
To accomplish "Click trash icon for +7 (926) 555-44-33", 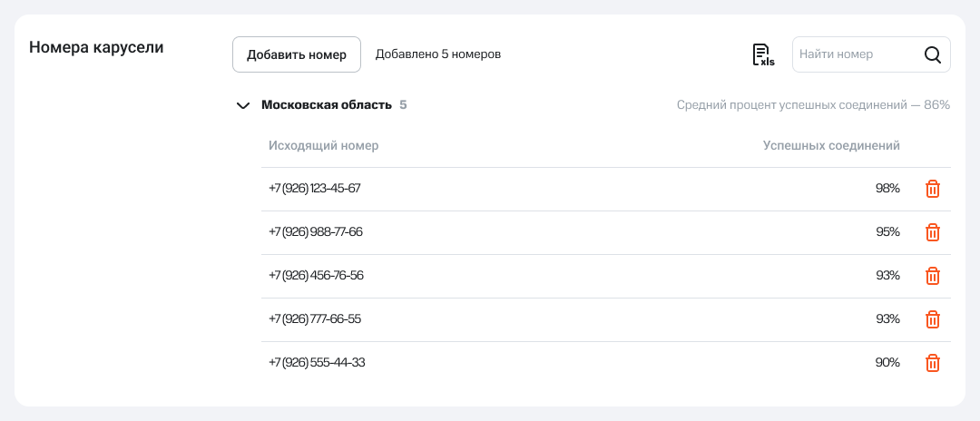I will point(932,363).
